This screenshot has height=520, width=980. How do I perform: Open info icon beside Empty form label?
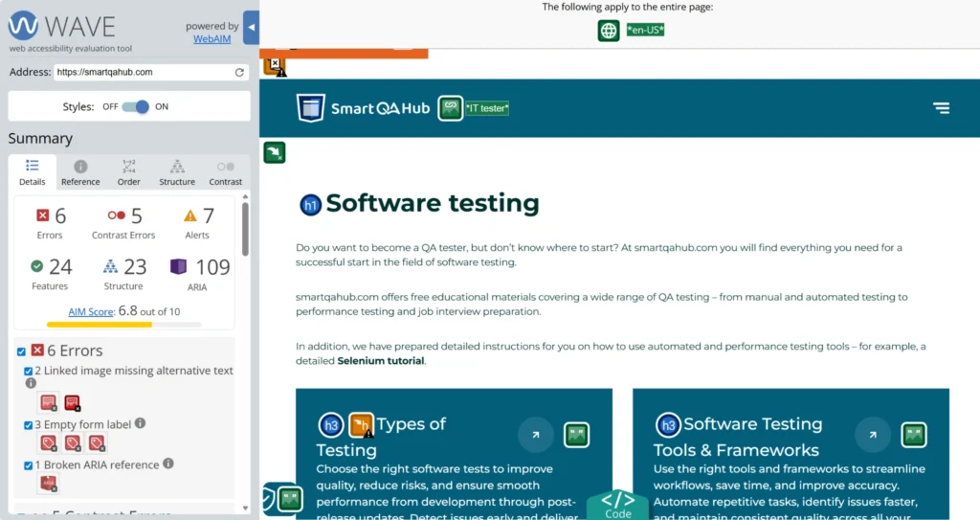tap(140, 423)
